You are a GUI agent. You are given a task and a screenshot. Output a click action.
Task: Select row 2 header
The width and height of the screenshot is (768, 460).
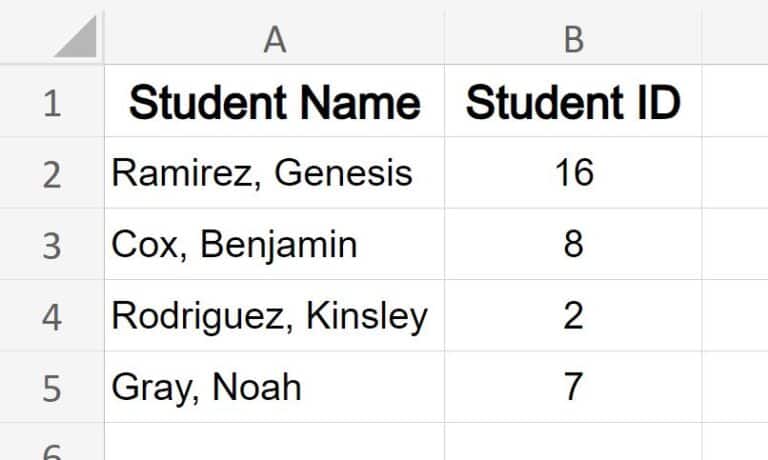tap(52, 173)
